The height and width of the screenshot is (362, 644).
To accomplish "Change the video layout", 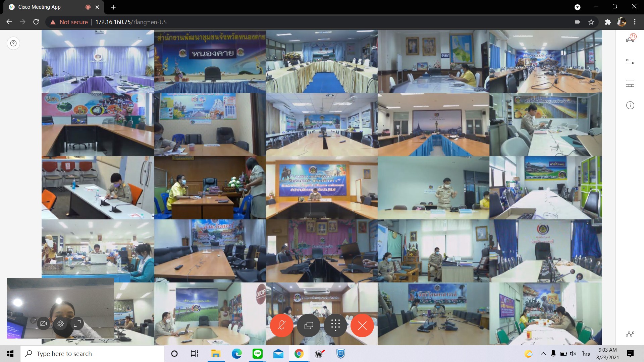I will 630,83.
